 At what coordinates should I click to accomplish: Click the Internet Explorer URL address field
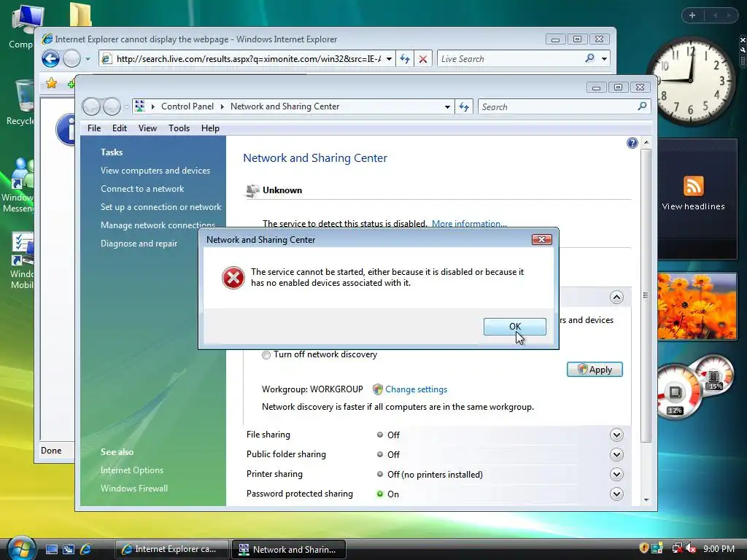tap(248, 58)
